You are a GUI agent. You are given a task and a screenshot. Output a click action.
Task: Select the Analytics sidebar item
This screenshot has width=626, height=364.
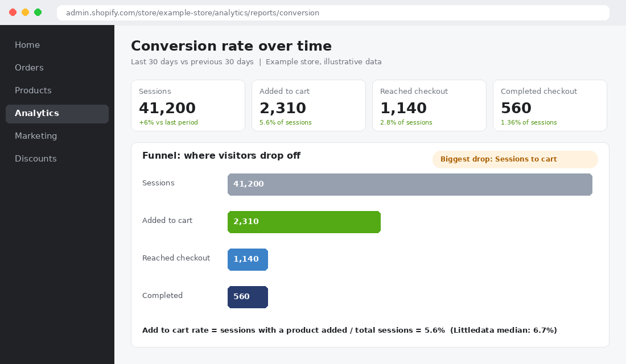point(57,114)
